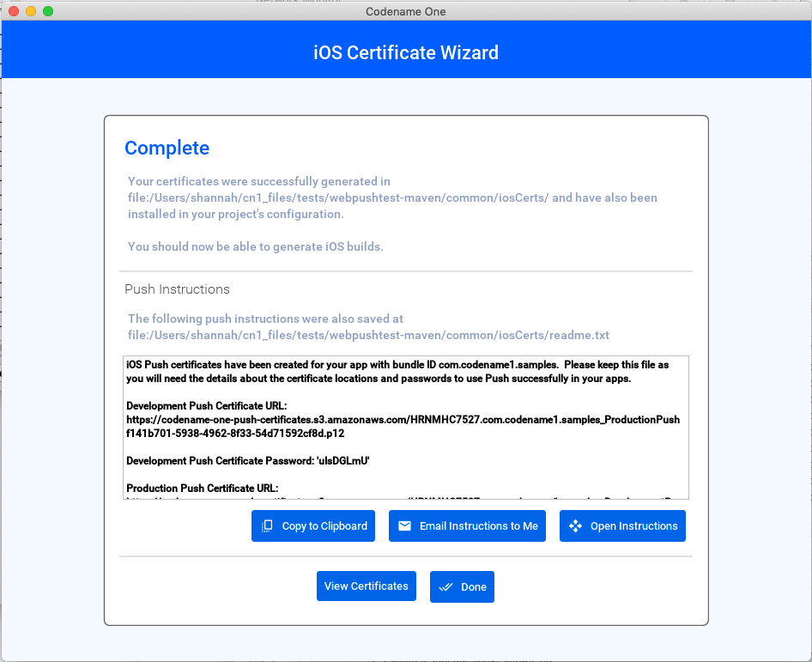
Task: Click the green zoom button in title bar
Action: pyautogui.click(x=45, y=11)
